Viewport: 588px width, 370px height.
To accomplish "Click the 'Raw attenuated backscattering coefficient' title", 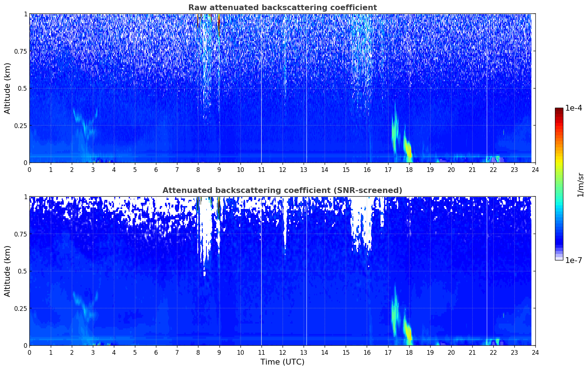I will [x=282, y=8].
